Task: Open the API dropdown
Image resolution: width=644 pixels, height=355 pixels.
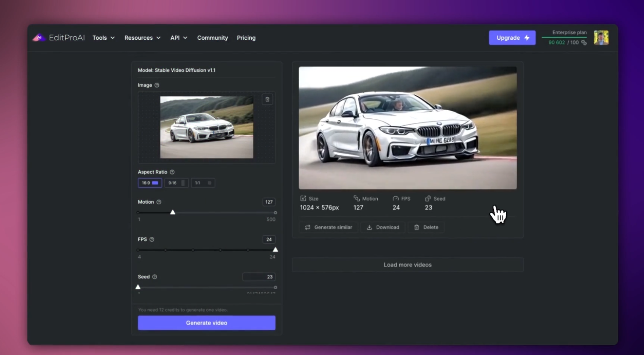Action: tap(179, 37)
